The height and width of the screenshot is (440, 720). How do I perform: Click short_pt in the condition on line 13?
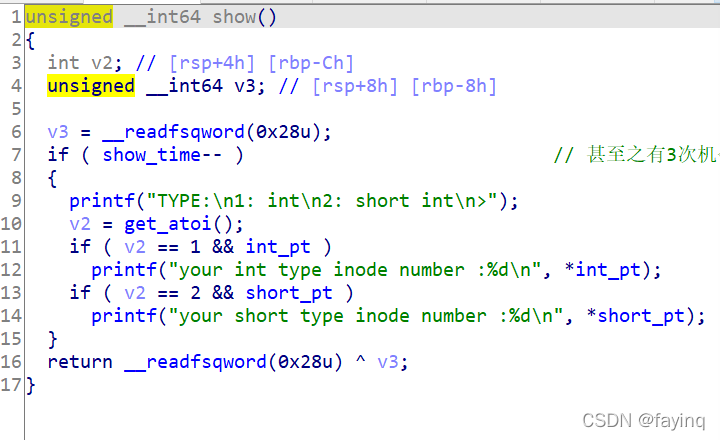point(289,293)
